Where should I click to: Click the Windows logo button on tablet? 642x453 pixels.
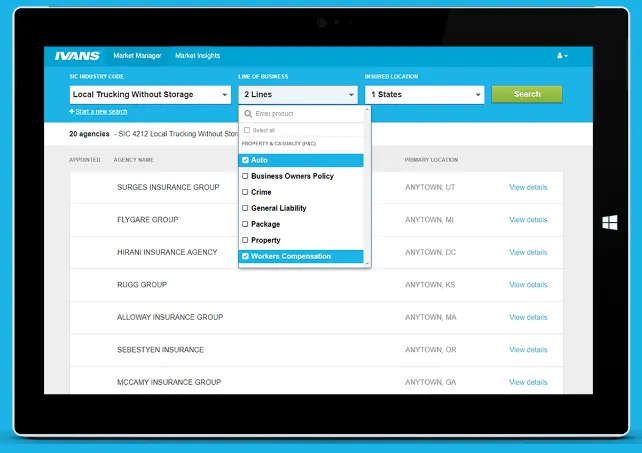[x=610, y=222]
